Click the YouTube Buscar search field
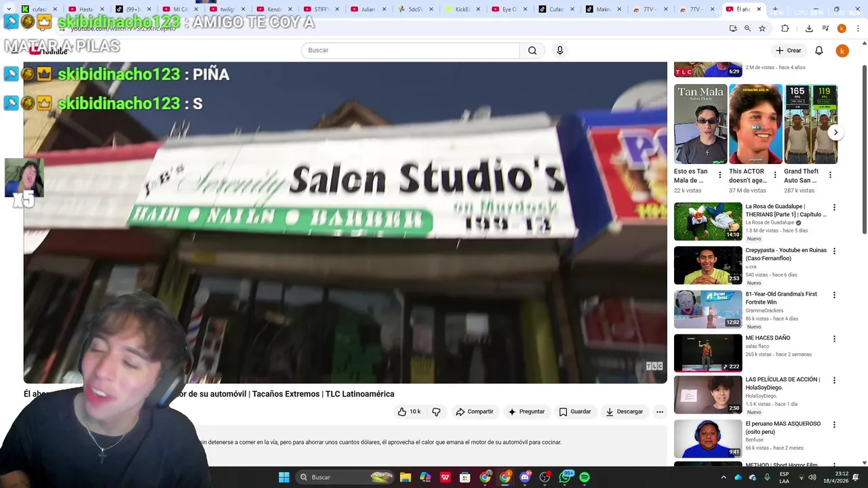868x488 pixels. point(410,50)
